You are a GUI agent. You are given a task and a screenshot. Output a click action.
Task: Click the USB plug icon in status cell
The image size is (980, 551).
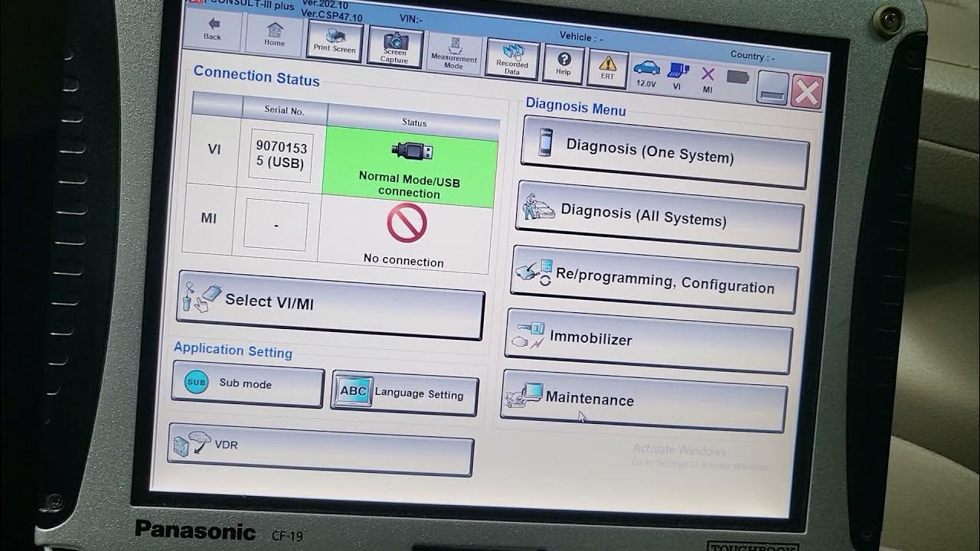tap(412, 150)
